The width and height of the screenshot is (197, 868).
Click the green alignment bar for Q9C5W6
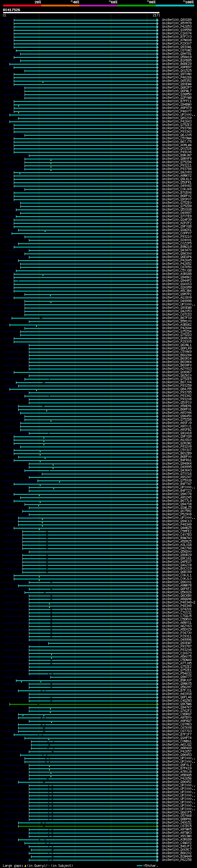(x=83, y=704)
